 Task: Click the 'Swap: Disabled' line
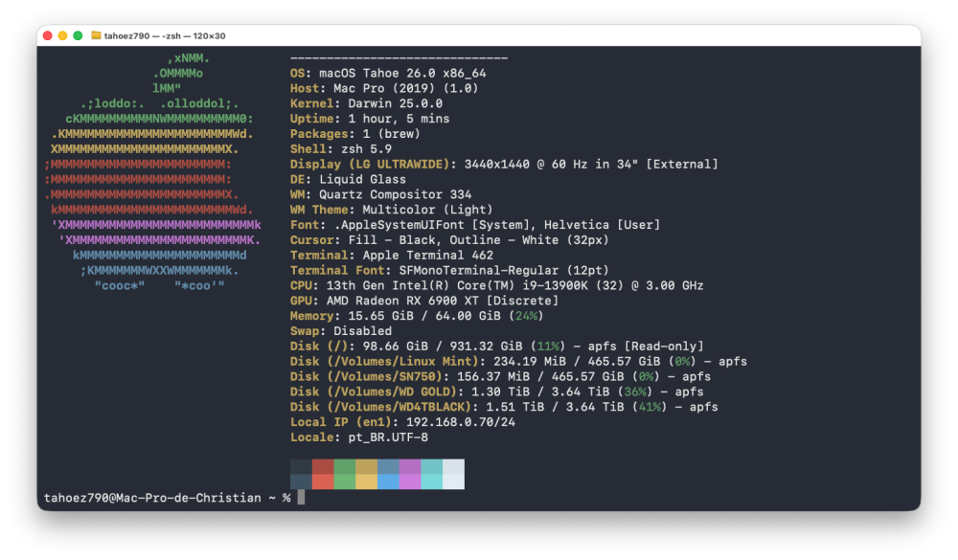click(x=341, y=331)
